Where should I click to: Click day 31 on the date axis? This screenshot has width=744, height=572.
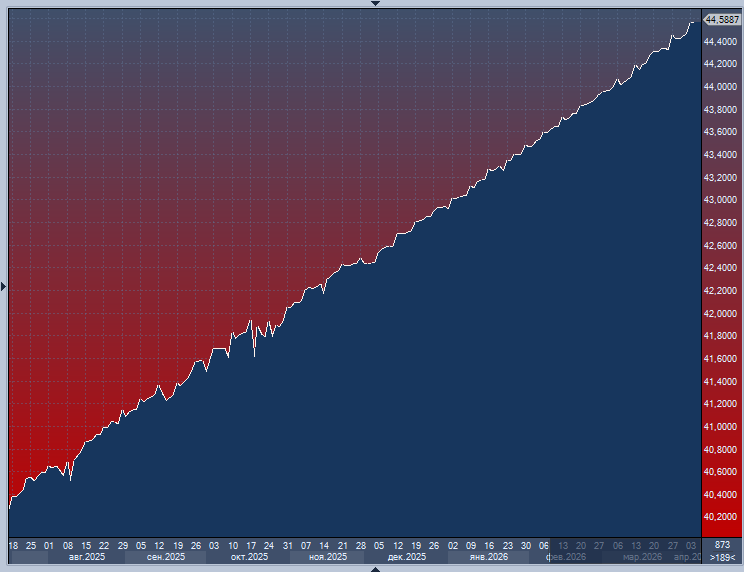pyautogui.click(x=287, y=545)
